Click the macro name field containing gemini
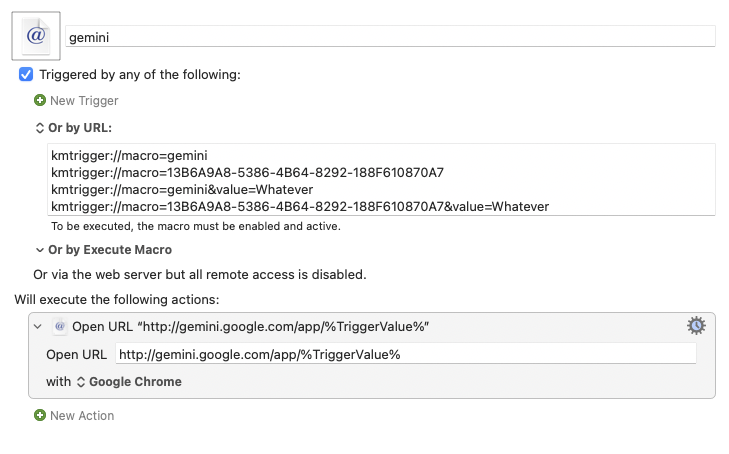This screenshot has height=454, width=729. [390, 36]
